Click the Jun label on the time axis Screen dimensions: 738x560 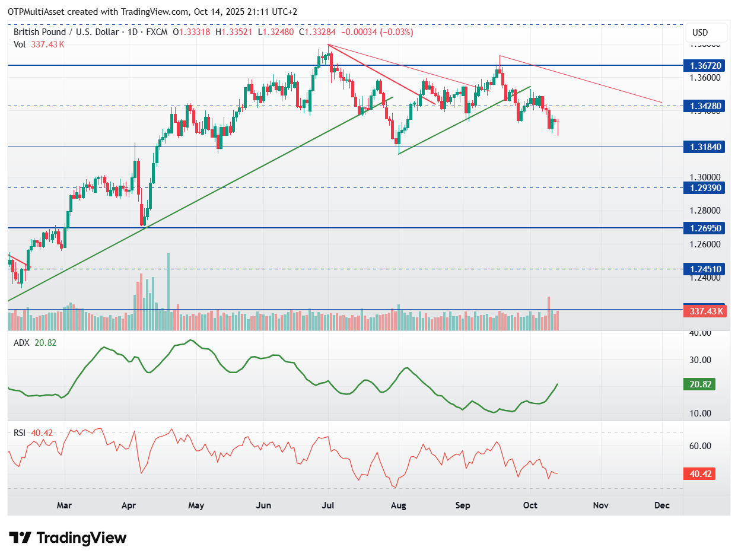[x=263, y=505]
